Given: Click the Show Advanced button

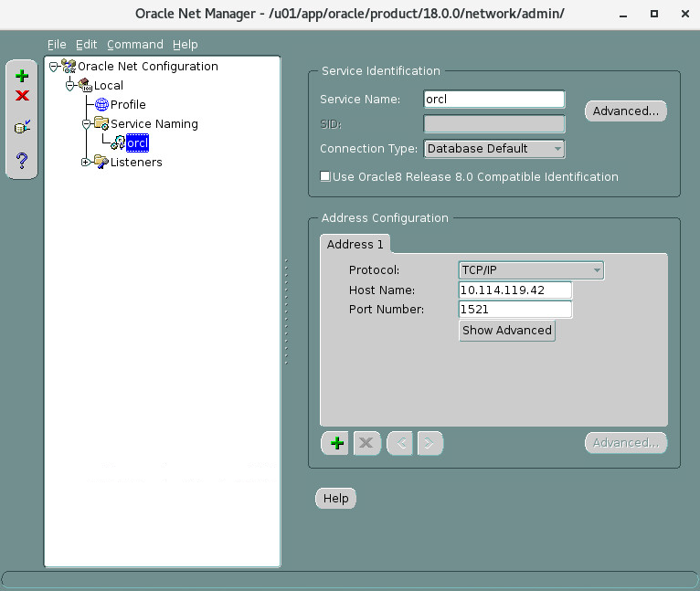Looking at the screenshot, I should [x=506, y=331].
